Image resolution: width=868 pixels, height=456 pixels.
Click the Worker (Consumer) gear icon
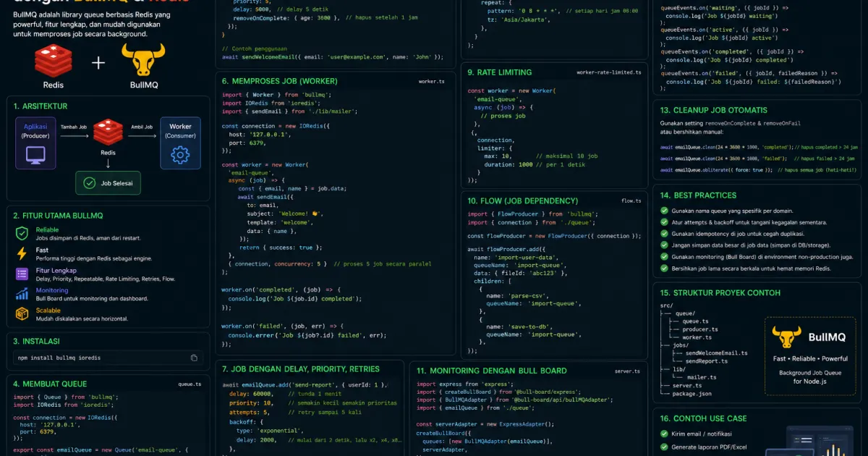point(180,155)
